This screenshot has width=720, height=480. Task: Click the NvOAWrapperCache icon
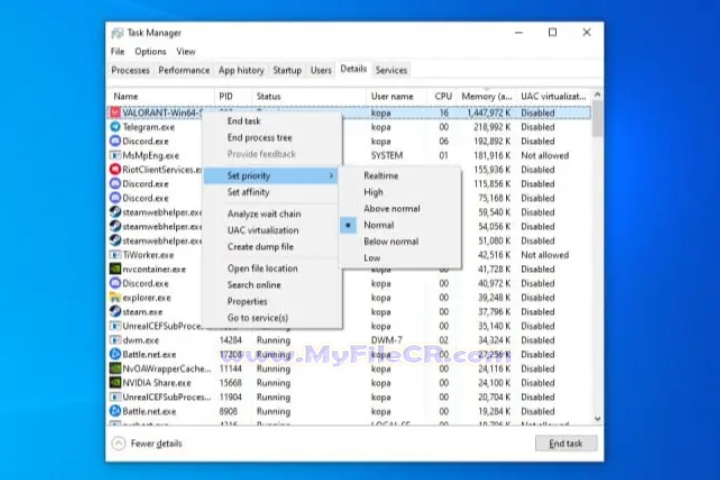click(x=115, y=369)
